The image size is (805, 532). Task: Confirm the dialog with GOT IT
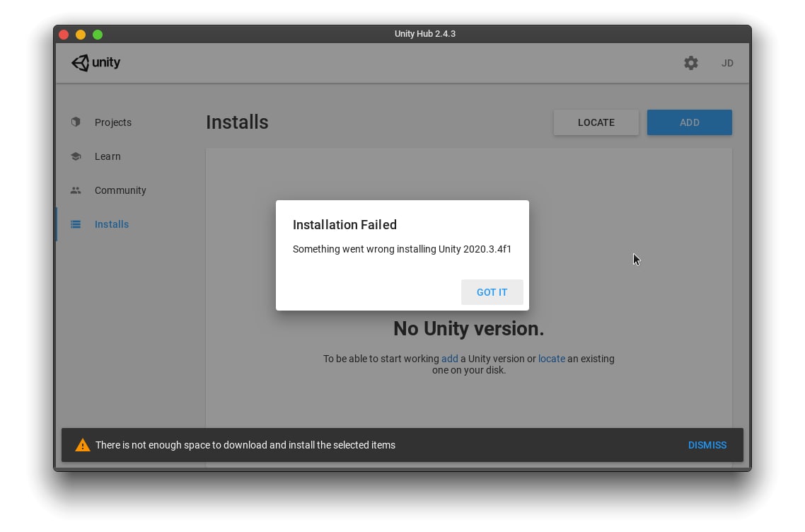pos(492,292)
